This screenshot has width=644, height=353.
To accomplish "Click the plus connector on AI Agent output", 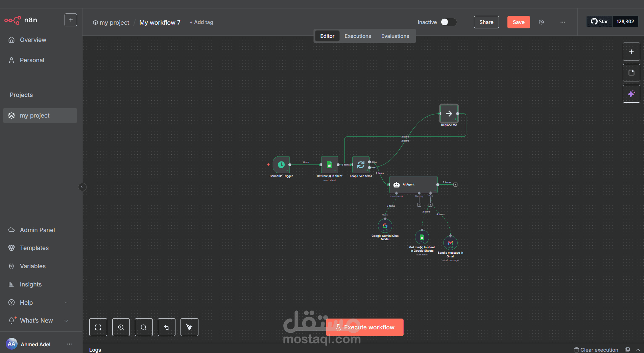I will (455, 184).
